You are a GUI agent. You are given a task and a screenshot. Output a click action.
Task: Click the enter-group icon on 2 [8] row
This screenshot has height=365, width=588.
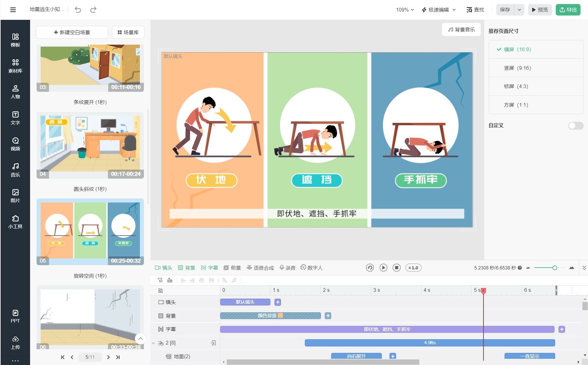click(213, 343)
